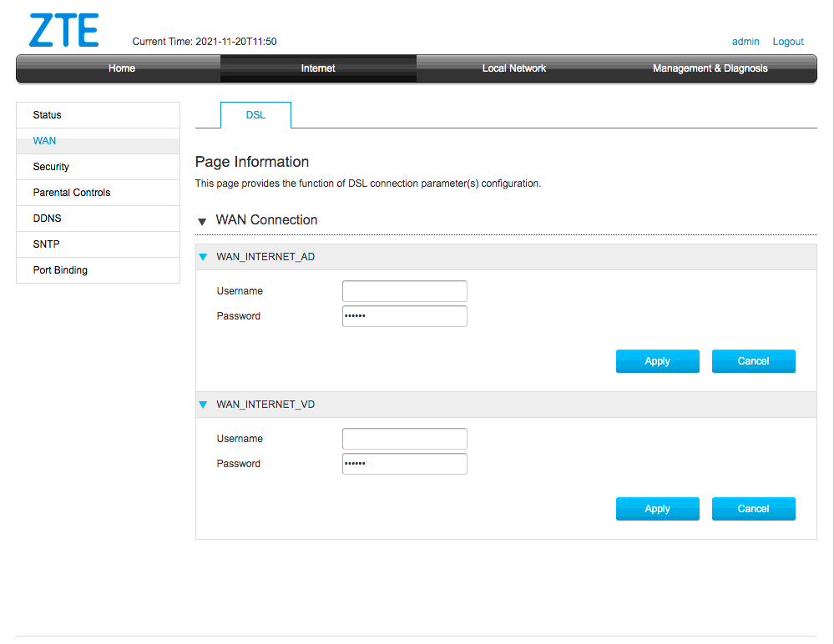Collapse the WAN_INTERNET_VD entry

click(203, 405)
